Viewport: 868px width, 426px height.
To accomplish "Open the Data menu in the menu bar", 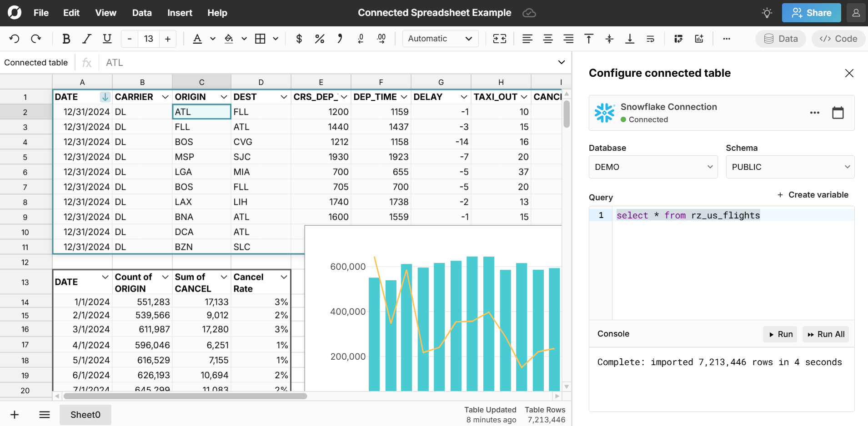I will 141,13.
